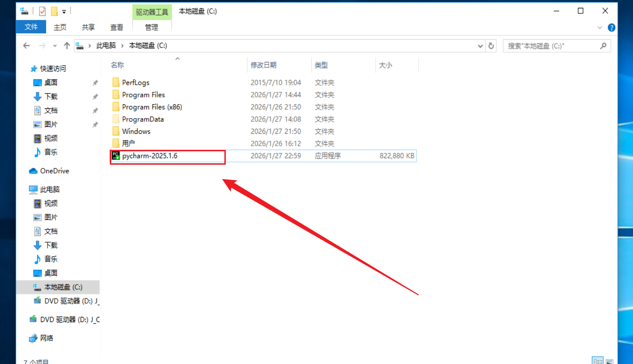Switch to the 查看 ribbon tab
This screenshot has height=364, width=633.
[x=117, y=27]
